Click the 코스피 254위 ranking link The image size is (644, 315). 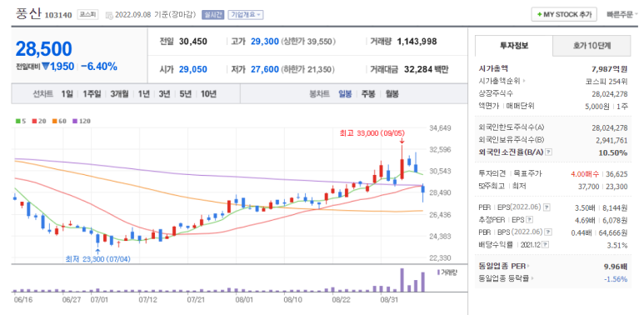(607, 81)
